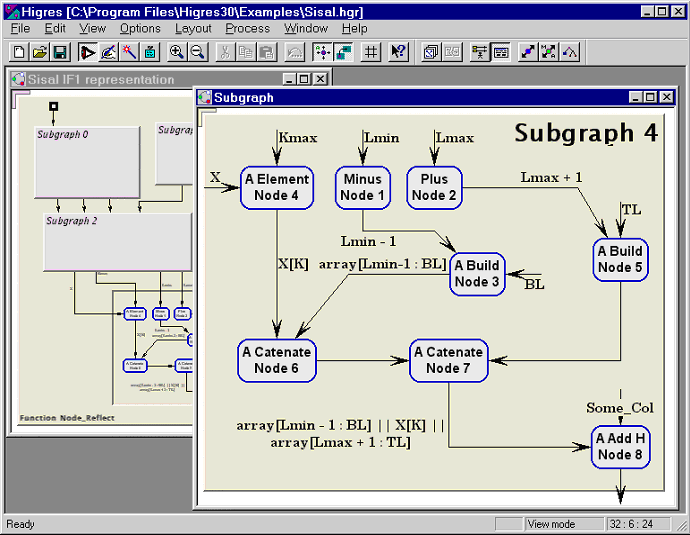Select the A Build Node 5 box
Viewport: 690px width, 535px height.
click(x=620, y=260)
